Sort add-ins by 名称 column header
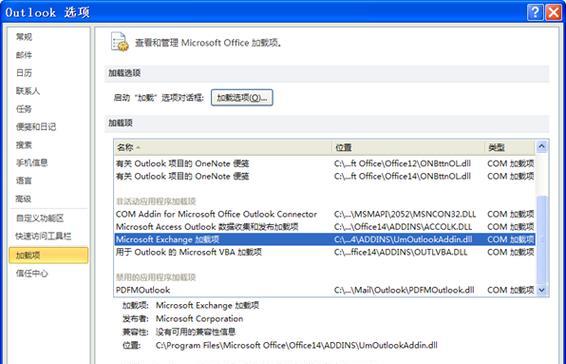 tap(223, 147)
